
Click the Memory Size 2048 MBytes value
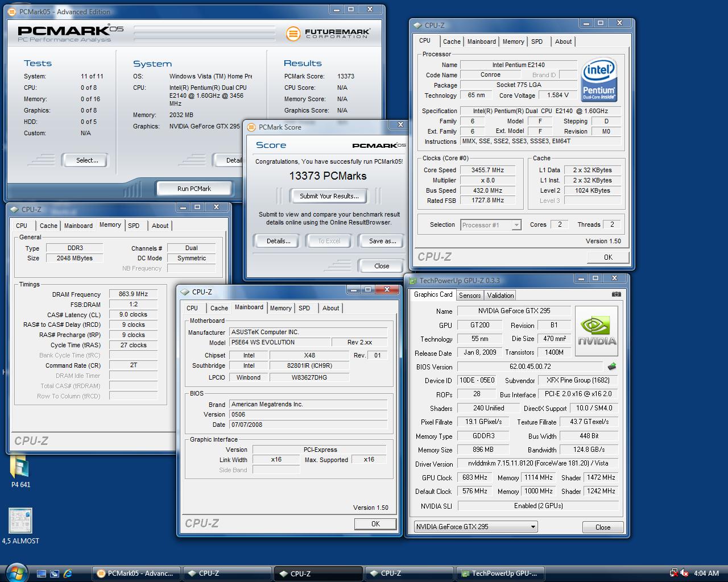[x=75, y=258]
